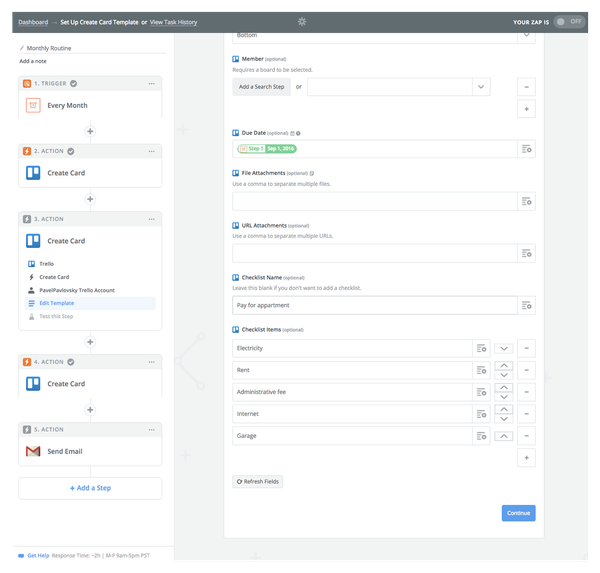The height and width of the screenshot is (573, 600).
Task: Open the Dashboard link
Action: [x=33, y=22]
